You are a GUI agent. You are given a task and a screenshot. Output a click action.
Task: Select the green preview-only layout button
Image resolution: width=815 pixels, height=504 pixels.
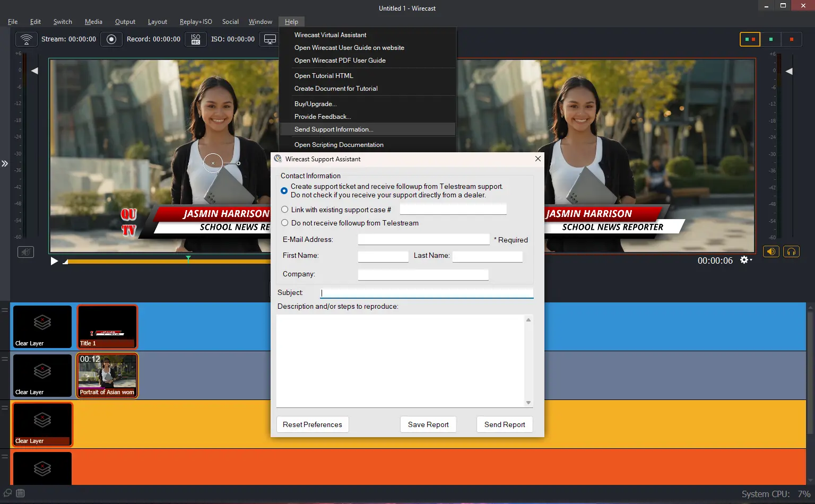770,39
